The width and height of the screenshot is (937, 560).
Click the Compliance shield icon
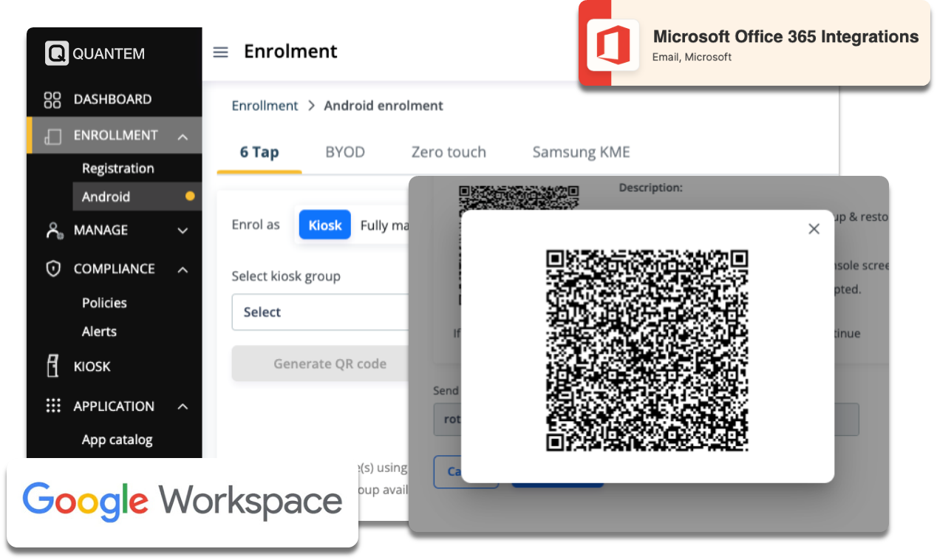coord(52,269)
